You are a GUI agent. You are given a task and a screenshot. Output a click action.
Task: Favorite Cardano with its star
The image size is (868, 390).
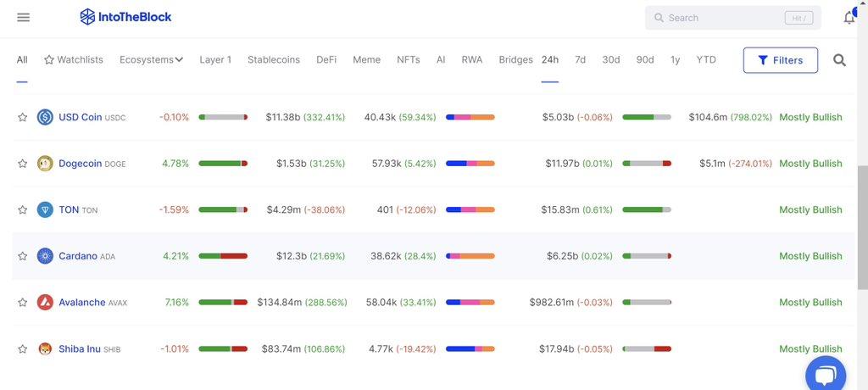(x=22, y=256)
